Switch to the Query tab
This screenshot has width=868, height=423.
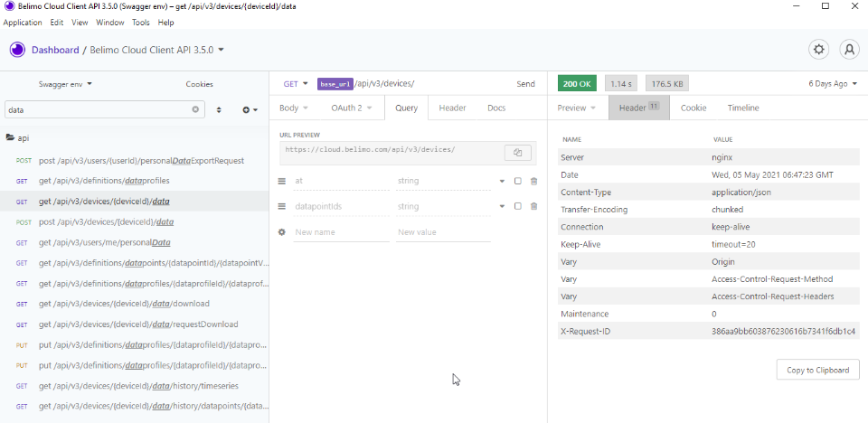[406, 108]
